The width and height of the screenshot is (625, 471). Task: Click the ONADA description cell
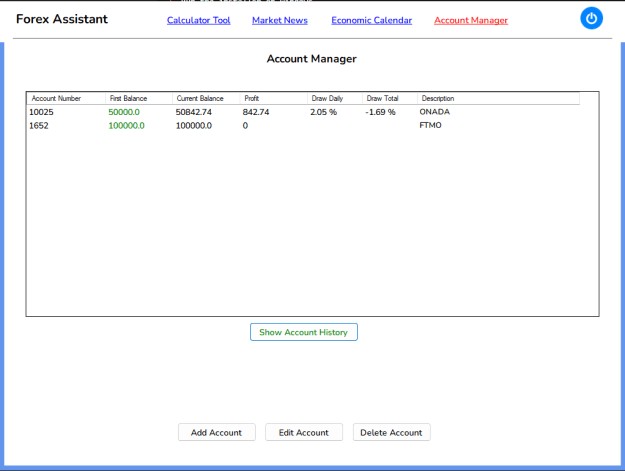pyautogui.click(x=434, y=112)
